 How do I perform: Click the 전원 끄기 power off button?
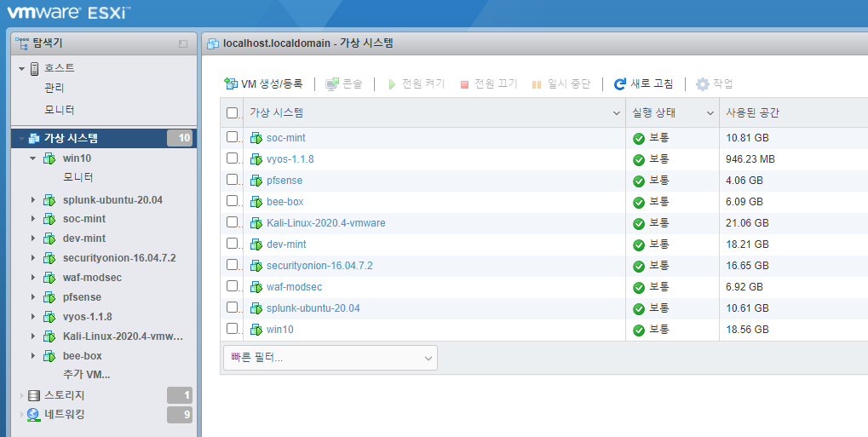point(489,84)
